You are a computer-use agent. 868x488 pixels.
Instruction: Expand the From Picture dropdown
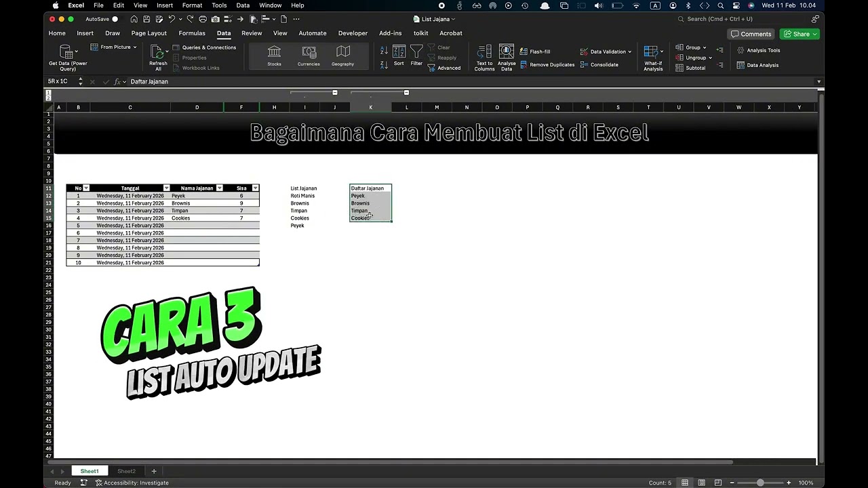[x=134, y=47]
